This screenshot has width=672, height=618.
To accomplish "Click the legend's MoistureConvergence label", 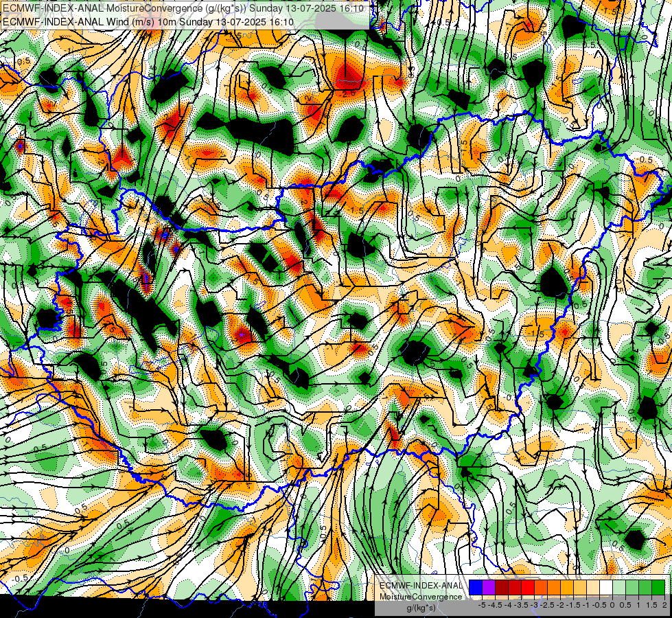I will tap(421, 597).
